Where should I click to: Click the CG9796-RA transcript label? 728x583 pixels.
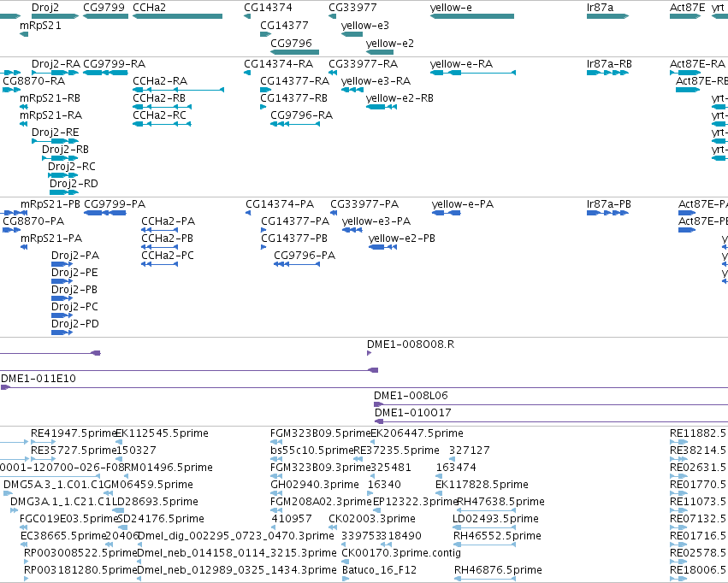click(301, 115)
